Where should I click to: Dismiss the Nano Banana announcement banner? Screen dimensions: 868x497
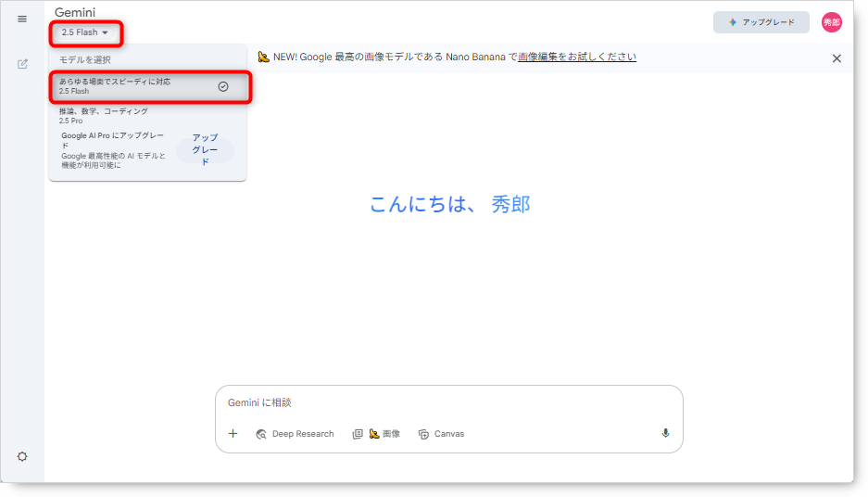click(837, 58)
